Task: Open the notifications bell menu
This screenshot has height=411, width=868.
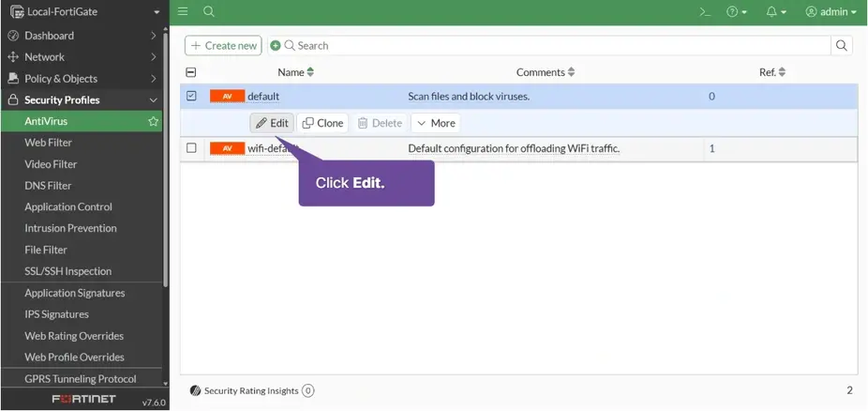Action: tap(776, 11)
